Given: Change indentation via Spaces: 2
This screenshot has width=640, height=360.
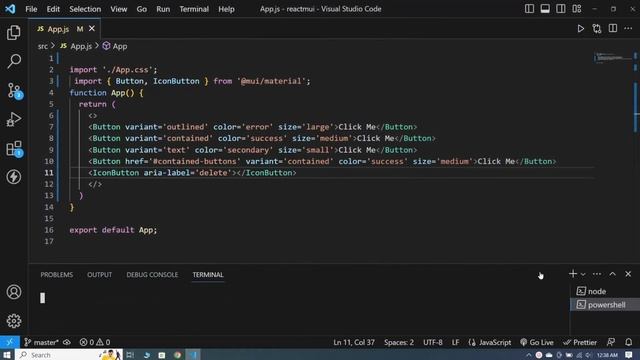Looking at the screenshot, I should (399, 342).
